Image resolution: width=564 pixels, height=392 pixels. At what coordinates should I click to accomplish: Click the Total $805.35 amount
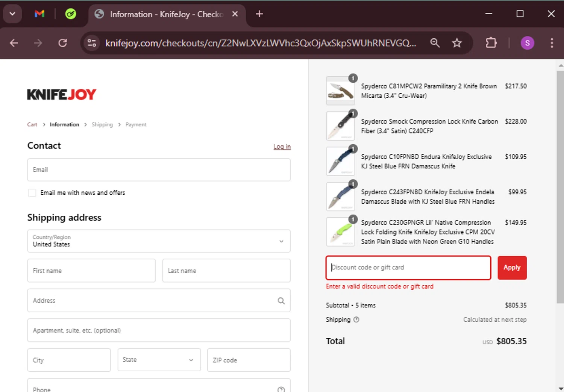tap(511, 341)
